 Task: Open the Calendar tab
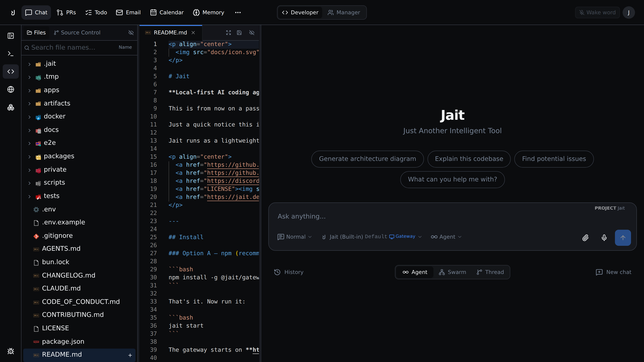167,13
